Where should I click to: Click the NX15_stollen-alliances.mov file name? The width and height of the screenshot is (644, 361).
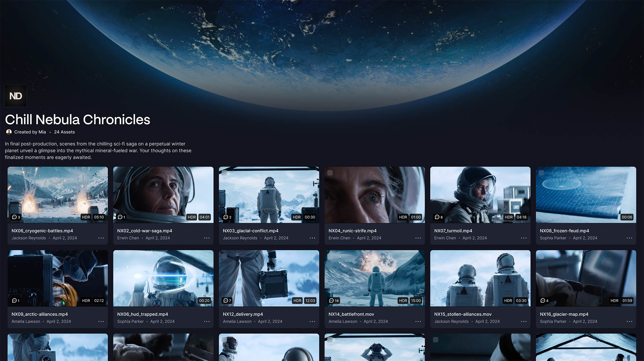463,314
